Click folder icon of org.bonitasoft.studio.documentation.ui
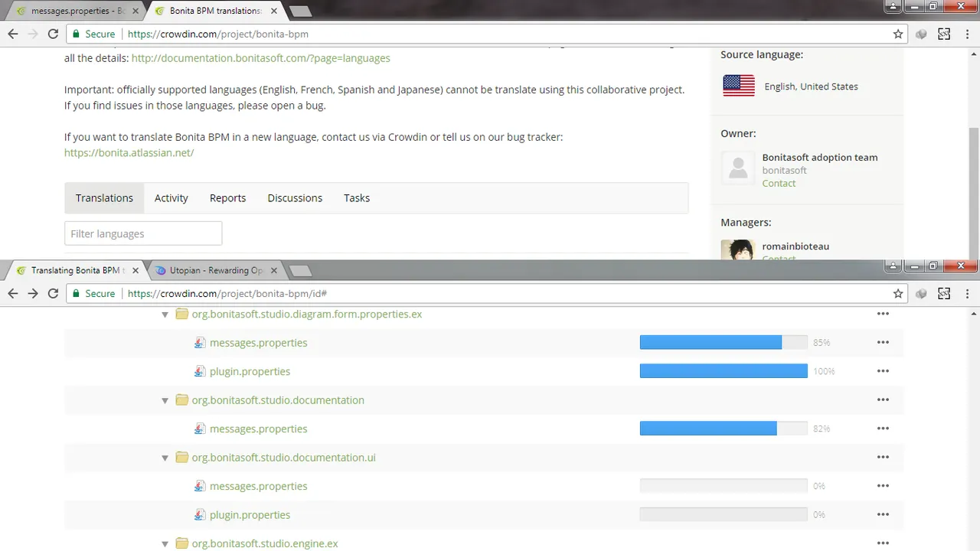Screen dimensions: 980x551 click(x=181, y=457)
